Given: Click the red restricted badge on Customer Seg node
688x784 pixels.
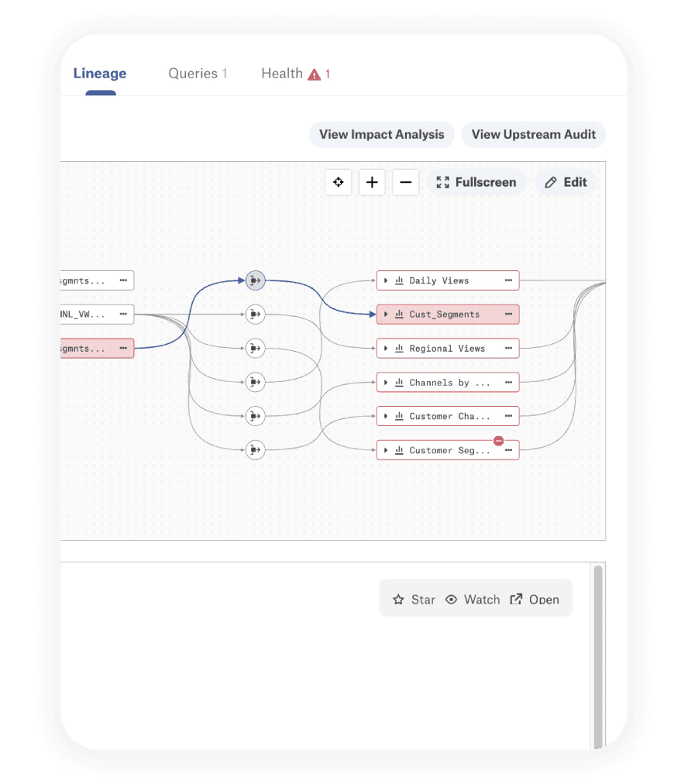Looking at the screenshot, I should [498, 440].
